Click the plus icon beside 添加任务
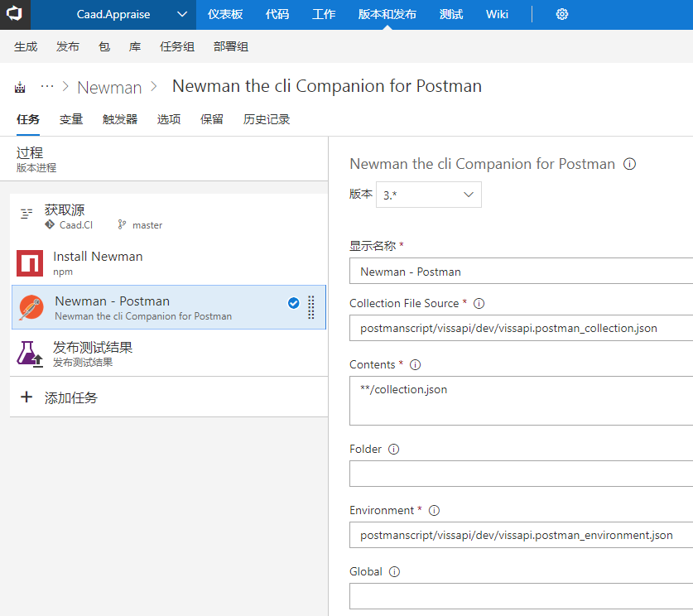This screenshot has width=693, height=616. pyautogui.click(x=26, y=397)
